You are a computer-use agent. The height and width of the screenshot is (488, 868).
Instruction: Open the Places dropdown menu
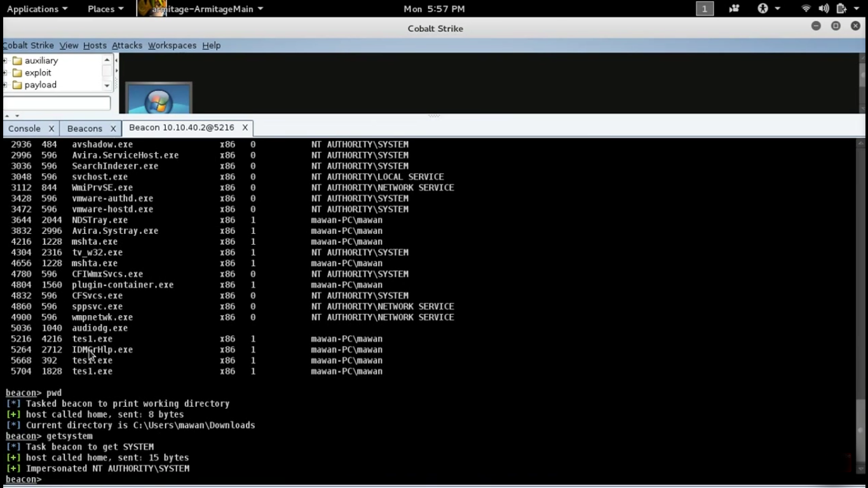tap(105, 9)
